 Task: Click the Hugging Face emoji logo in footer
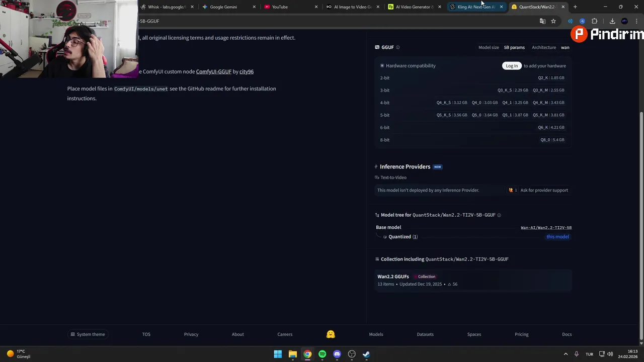(x=331, y=334)
